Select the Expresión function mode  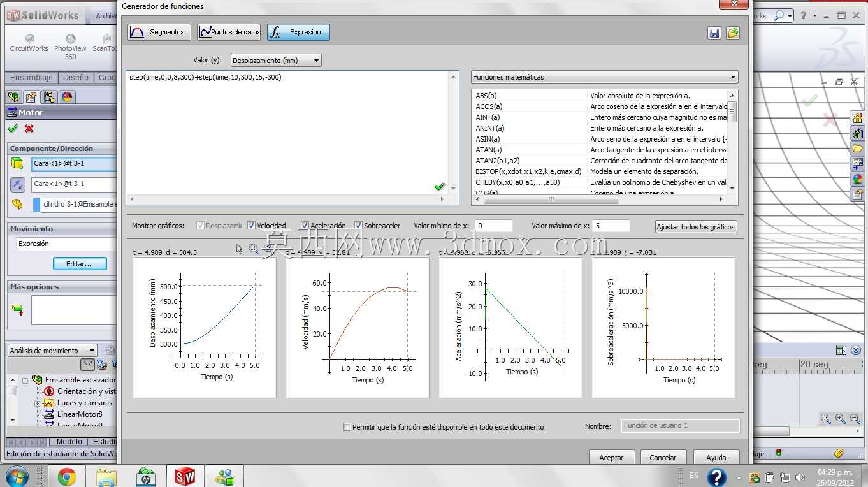(298, 32)
